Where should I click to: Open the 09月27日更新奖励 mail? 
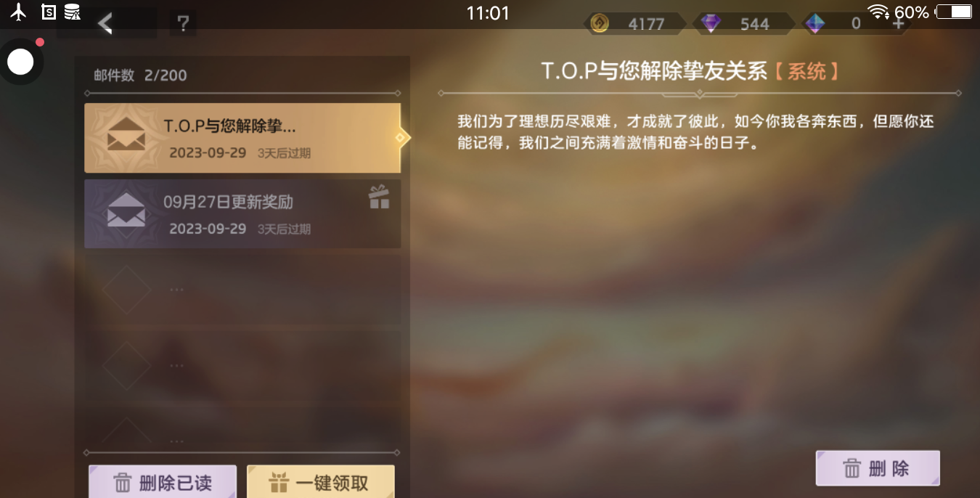(x=242, y=214)
